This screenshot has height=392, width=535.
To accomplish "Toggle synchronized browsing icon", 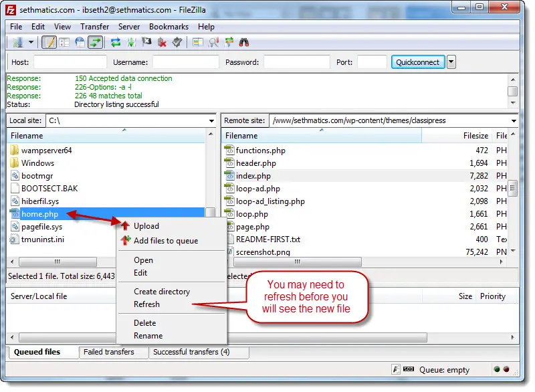I will coord(229,42).
